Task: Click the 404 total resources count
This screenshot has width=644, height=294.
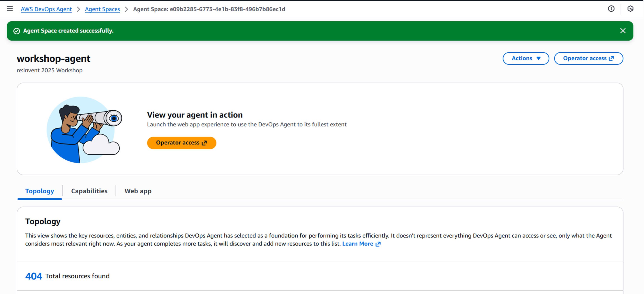Action: click(34, 276)
